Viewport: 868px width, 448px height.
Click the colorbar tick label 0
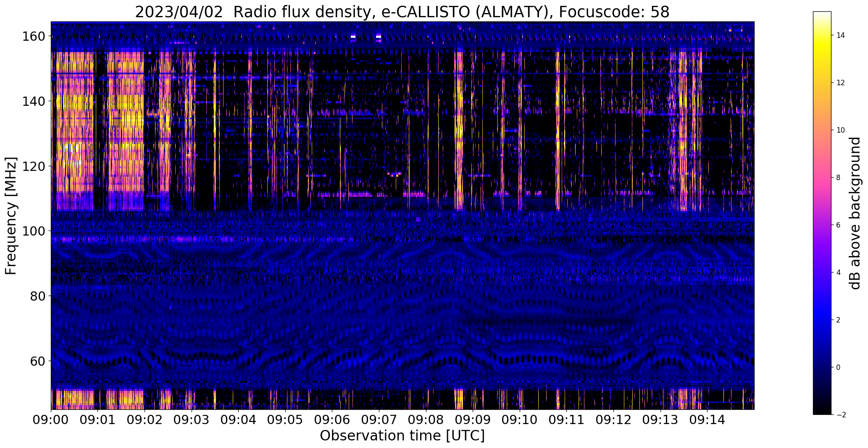coord(838,367)
